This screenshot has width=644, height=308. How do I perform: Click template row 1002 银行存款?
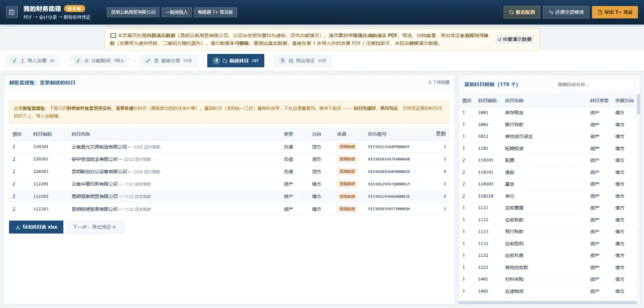pos(548,125)
